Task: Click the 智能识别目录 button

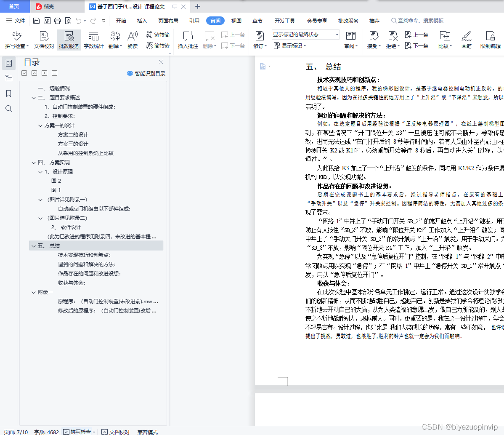Action: pyautogui.click(x=147, y=73)
